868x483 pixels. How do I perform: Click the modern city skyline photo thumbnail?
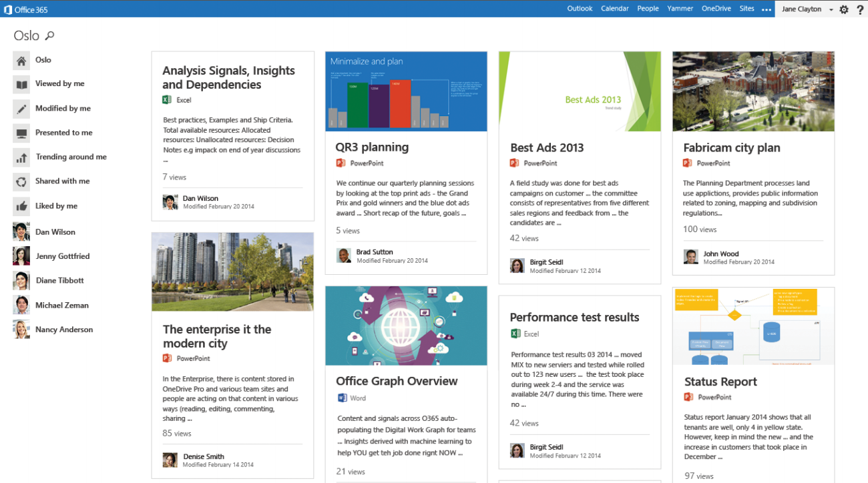(x=232, y=272)
